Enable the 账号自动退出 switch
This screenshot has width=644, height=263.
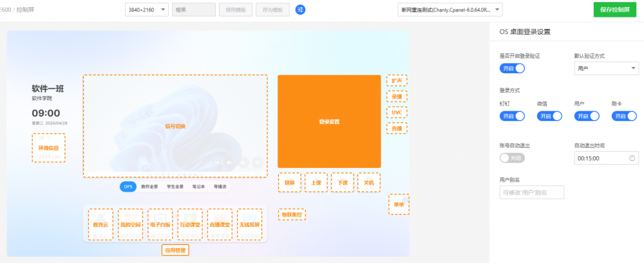pos(512,158)
